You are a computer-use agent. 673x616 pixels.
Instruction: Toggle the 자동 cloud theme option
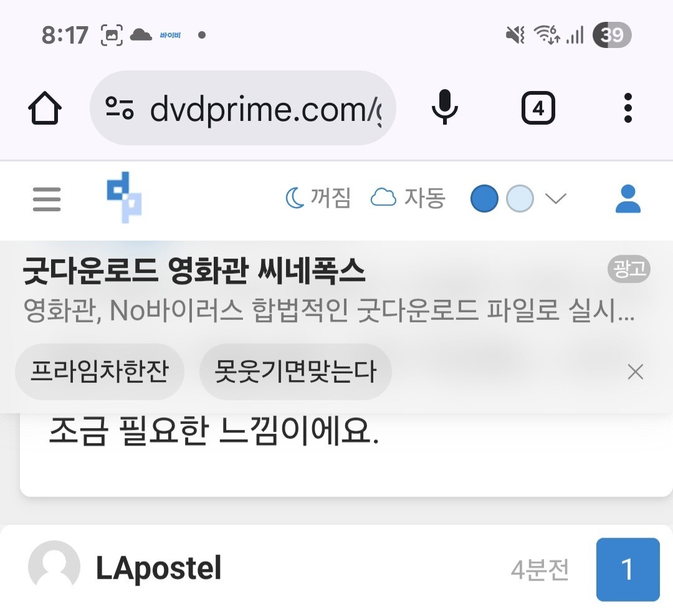[408, 198]
